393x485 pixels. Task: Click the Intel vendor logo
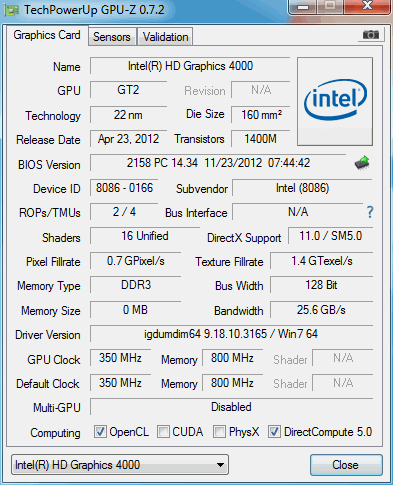click(335, 101)
